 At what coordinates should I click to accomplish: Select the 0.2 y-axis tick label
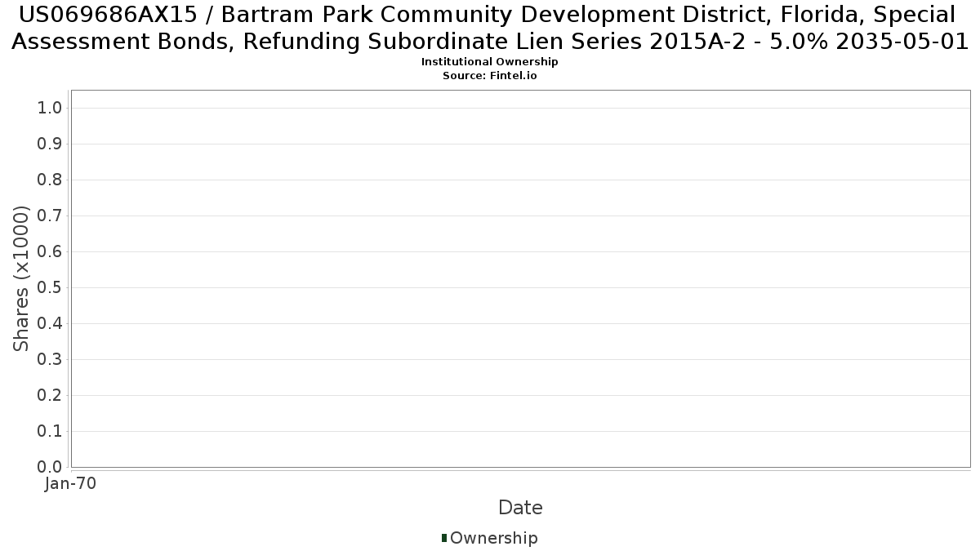tap(50, 396)
